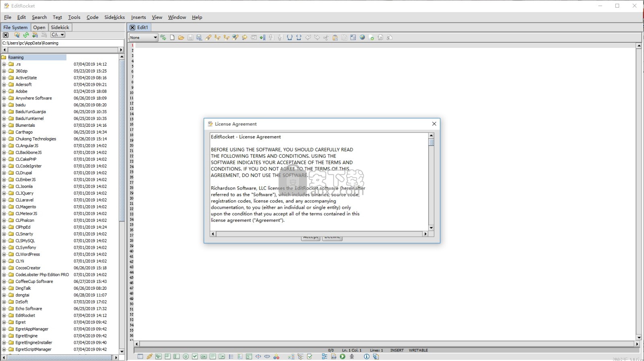Viewport: 644px width, 361px height.
Task: Open the C:\ drive dropdown
Action: point(58,35)
